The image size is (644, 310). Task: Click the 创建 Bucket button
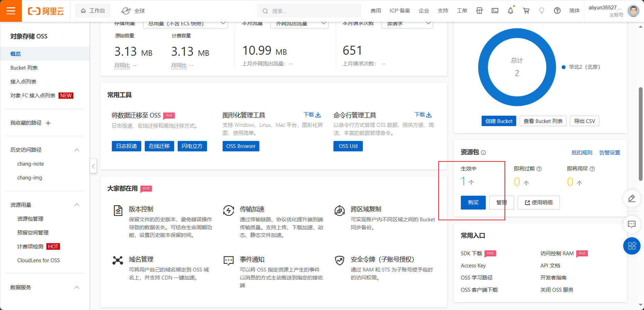point(499,121)
